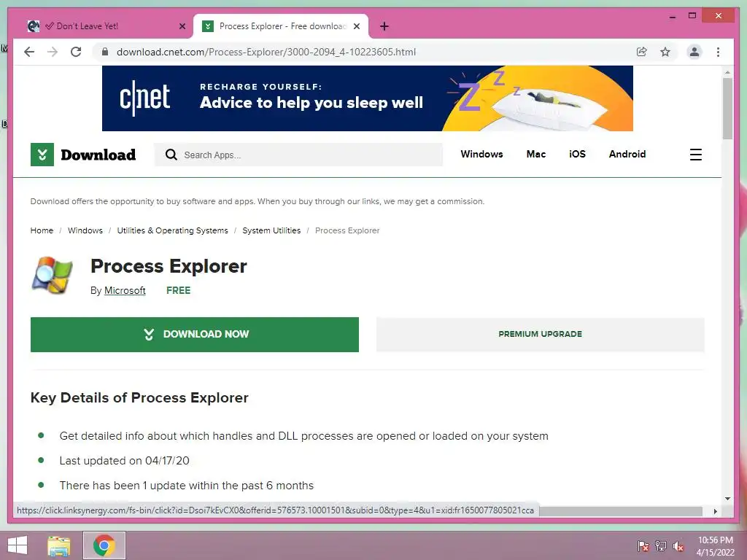This screenshot has height=560, width=747.
Task: Click the CNET sleep advice banner
Action: (x=368, y=98)
